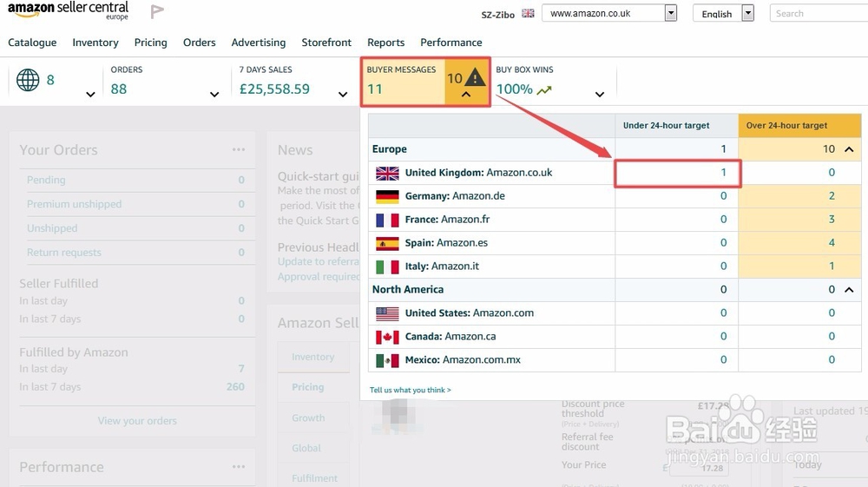Click the United Kingdom flag icon in the table
The width and height of the screenshot is (868, 487).
387,174
